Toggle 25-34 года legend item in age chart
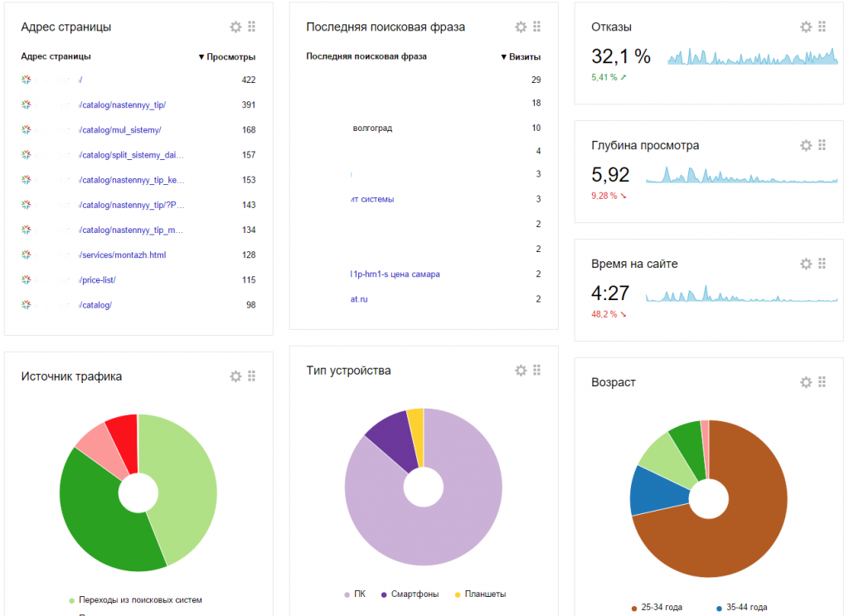This screenshot has width=849, height=616. (657, 608)
